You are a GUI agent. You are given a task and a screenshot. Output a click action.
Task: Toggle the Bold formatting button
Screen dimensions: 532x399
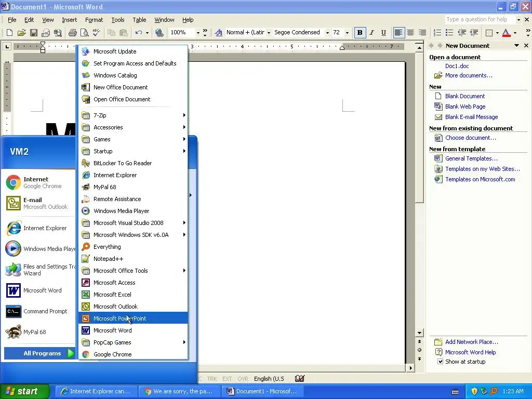[360, 33]
